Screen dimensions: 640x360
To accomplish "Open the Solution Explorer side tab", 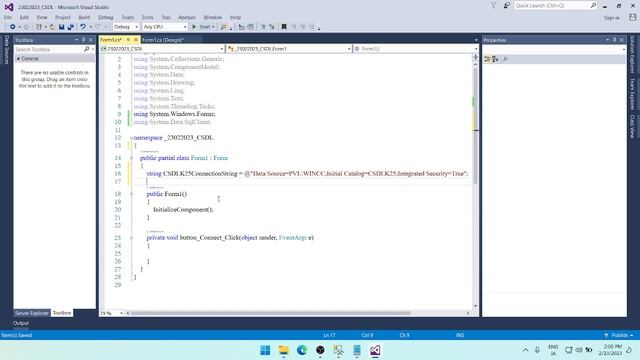I will point(632,54).
